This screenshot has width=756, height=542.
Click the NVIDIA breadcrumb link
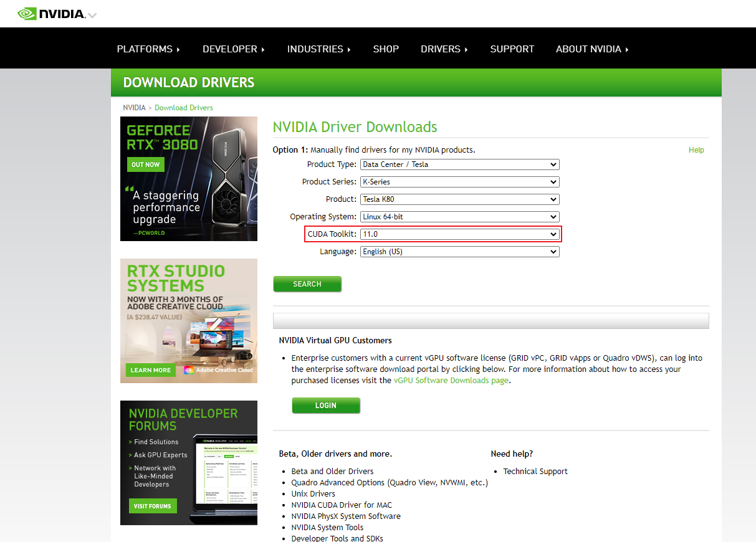pos(134,108)
